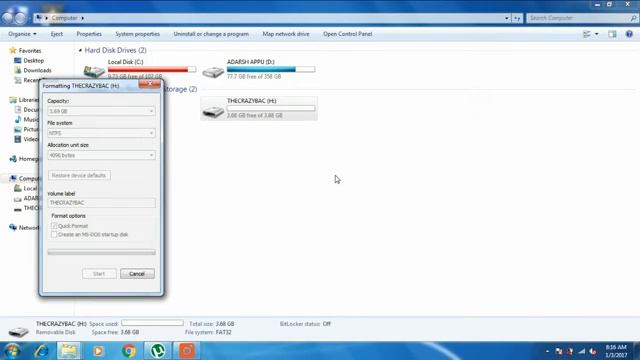Viewport: 640px width, 360px height.
Task: Click the network signal tray icon
Action: coord(582,351)
